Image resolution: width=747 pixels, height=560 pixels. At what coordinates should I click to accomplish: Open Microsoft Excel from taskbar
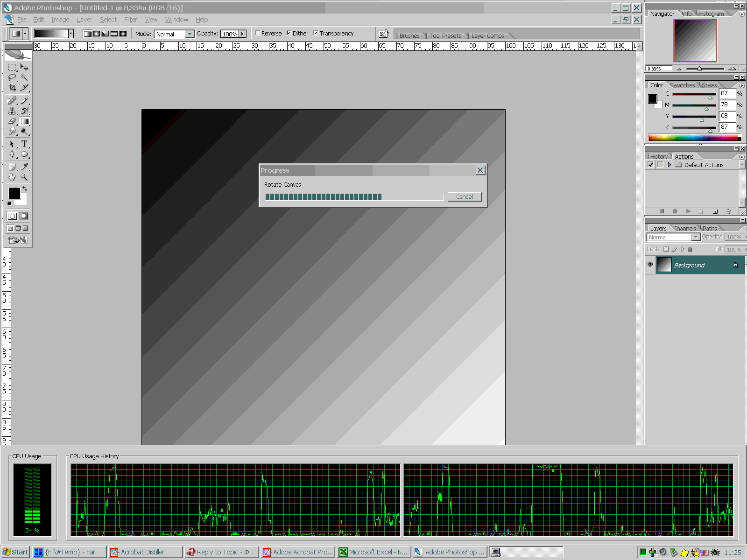tap(374, 552)
